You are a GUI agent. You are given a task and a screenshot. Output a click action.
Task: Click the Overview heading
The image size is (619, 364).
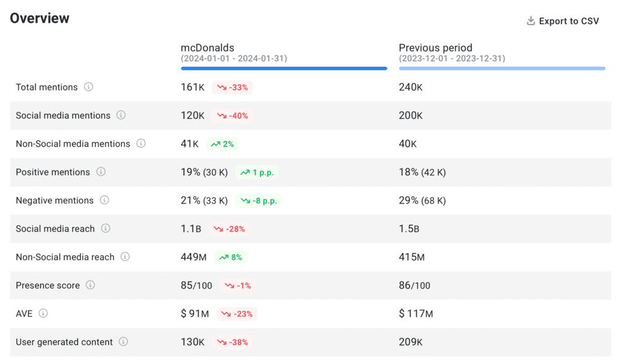40,19
